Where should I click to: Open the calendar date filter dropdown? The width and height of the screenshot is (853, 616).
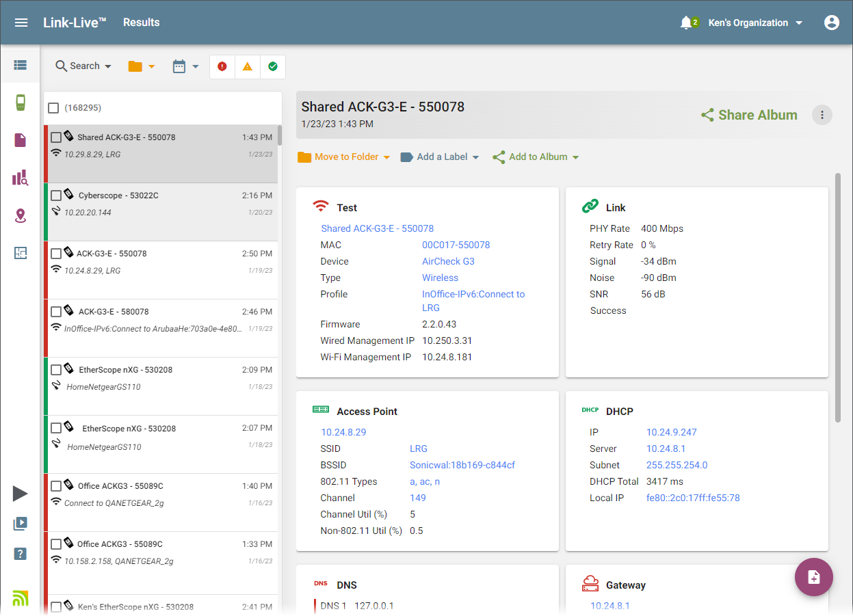[185, 66]
